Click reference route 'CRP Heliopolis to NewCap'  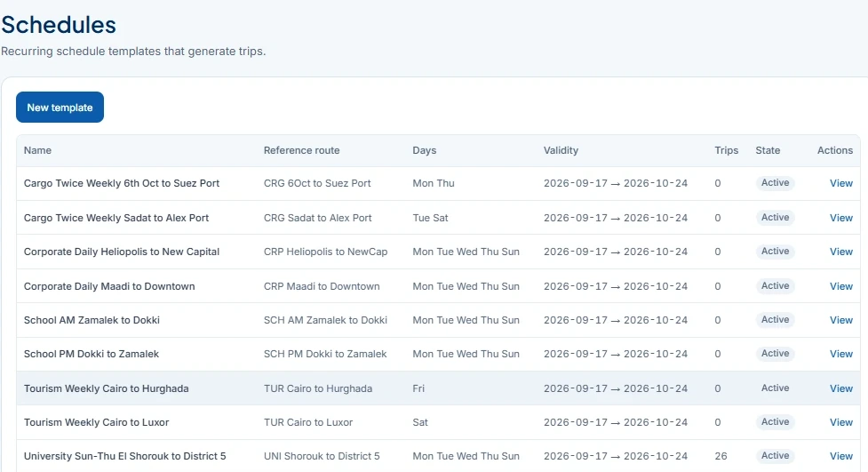pyautogui.click(x=325, y=252)
